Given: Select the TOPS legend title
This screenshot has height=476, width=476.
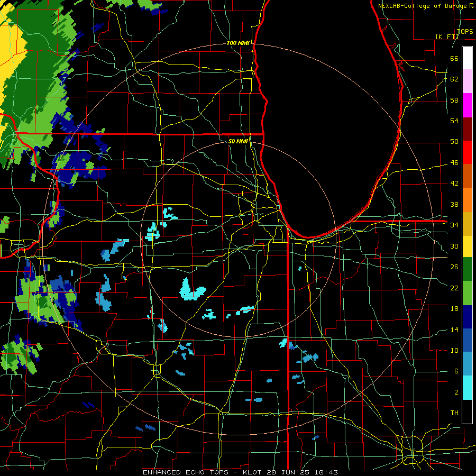Looking at the screenshot, I should pyautogui.click(x=465, y=31).
